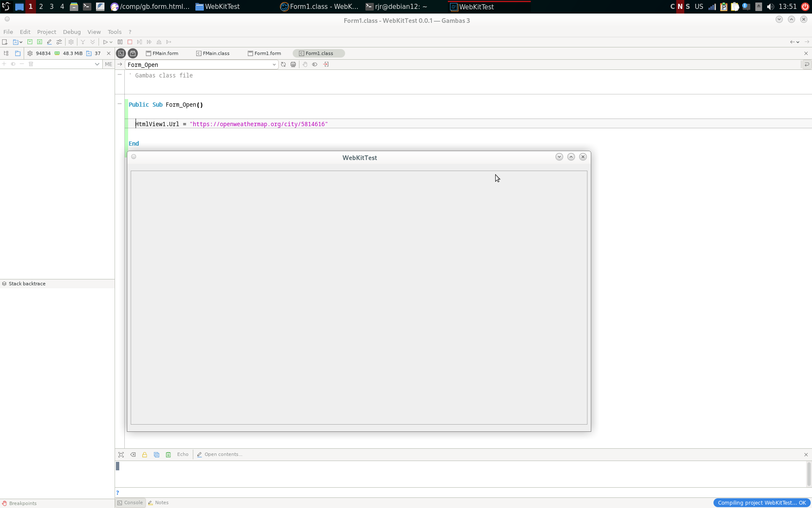Image resolution: width=812 pixels, height=508 pixels.
Task: Click the round terminal console button
Action: (121, 53)
